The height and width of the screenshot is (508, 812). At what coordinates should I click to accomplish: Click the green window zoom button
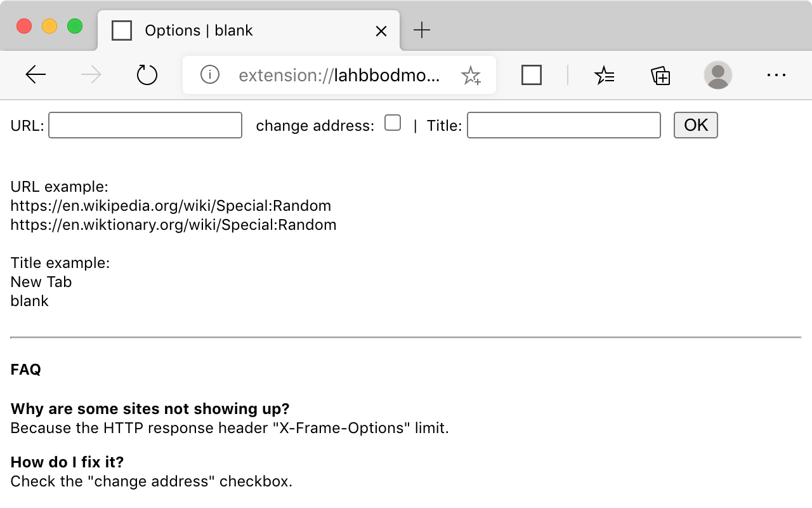[x=75, y=27]
